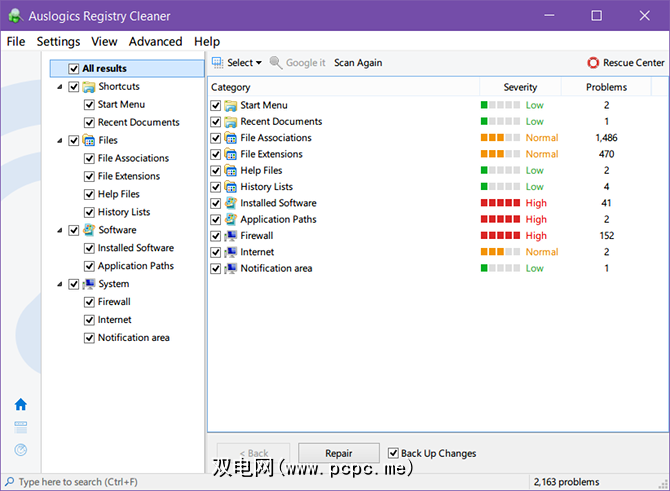This screenshot has height=491, width=670.
Task: Collapse the System tree node
Action: (60, 284)
